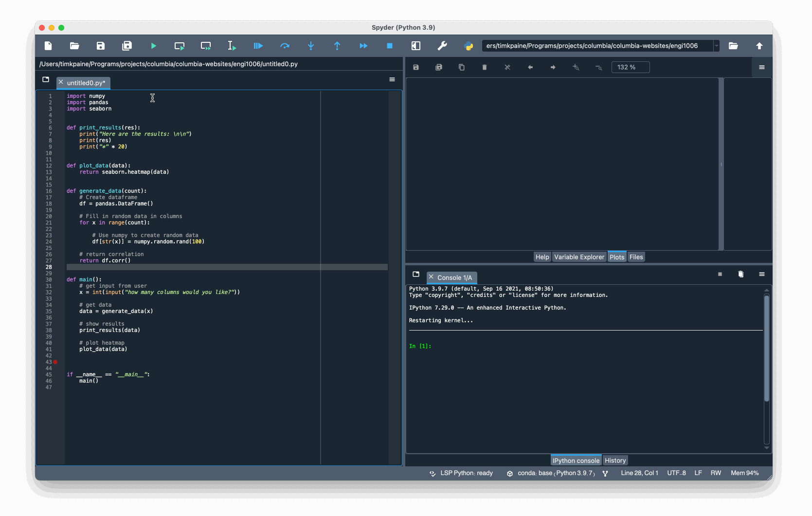Save all open files
Screen dimensions: 812x516
coord(127,46)
